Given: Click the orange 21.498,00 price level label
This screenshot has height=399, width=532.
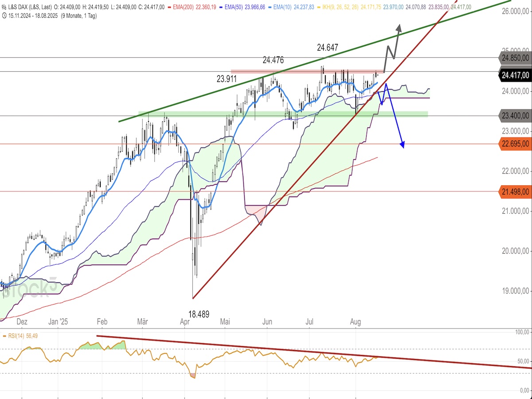Looking at the screenshot, I should pos(515,192).
